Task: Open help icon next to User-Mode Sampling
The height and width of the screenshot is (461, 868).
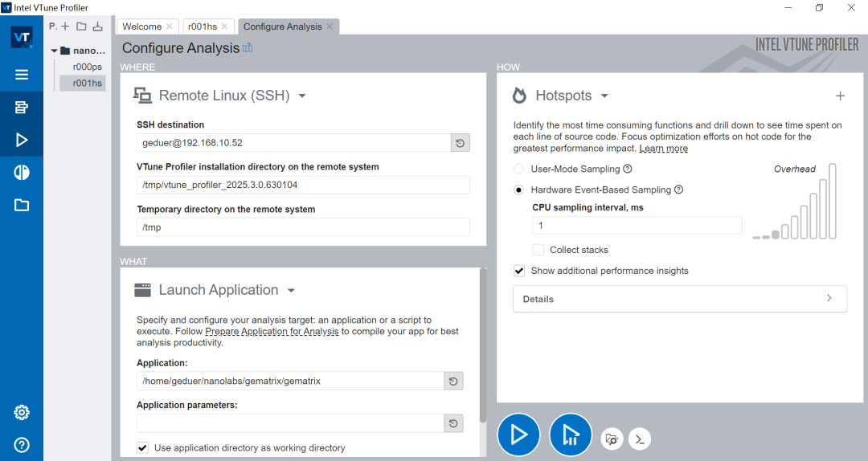Action: (x=627, y=169)
